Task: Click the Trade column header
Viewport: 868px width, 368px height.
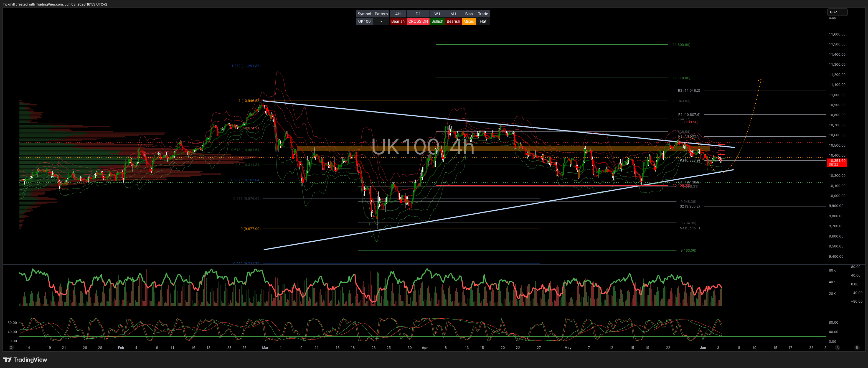Action: pos(483,14)
